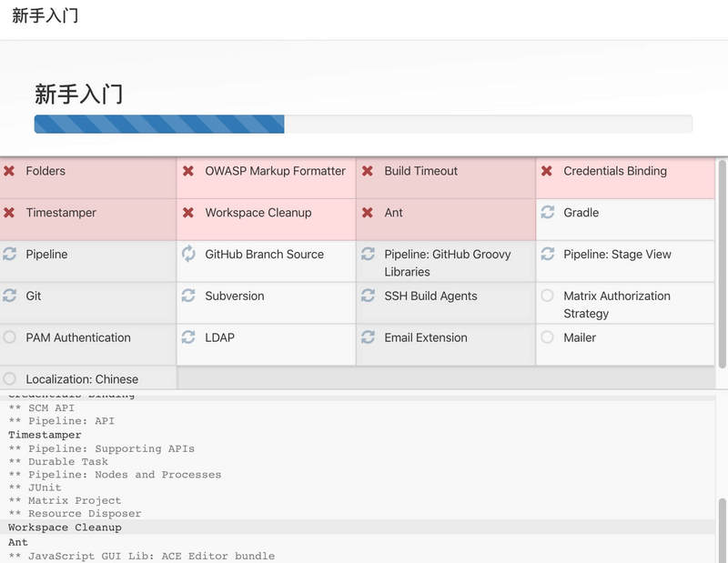
Task: Click the pending circle beside Matrix Authorization Strategy
Action: 547,296
